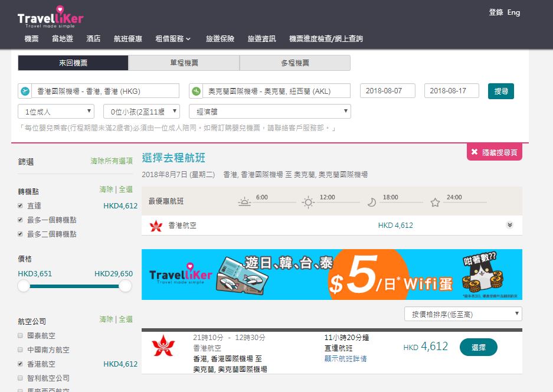Click the HKD 4,612 best-deal price

coord(395,226)
